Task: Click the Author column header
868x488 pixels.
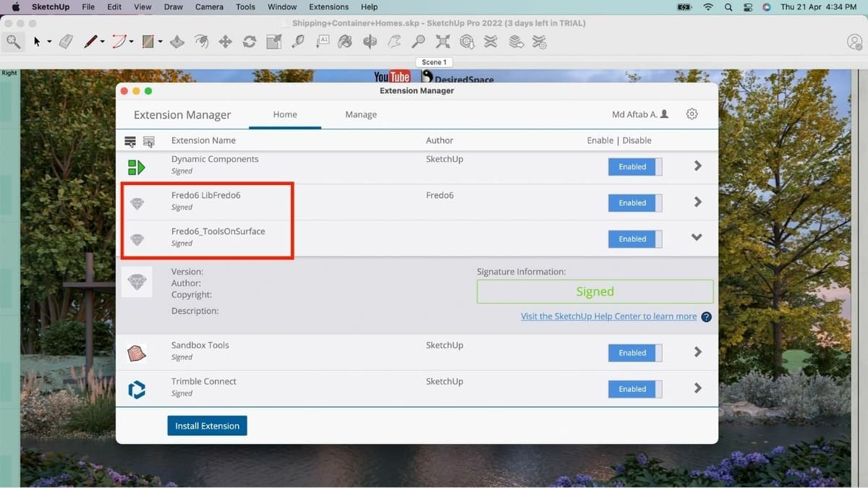Action: (x=440, y=140)
